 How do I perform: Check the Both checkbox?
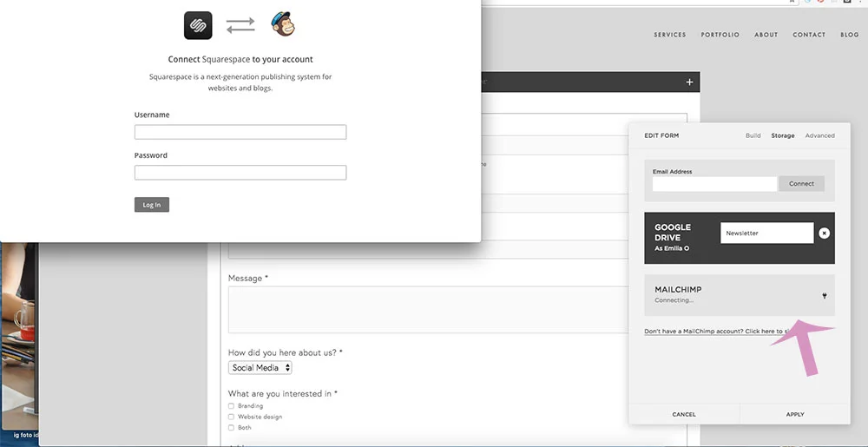coord(232,428)
